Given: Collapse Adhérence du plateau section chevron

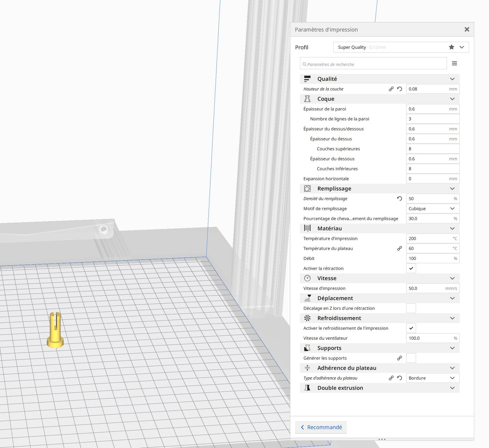Looking at the screenshot, I should 452,368.
